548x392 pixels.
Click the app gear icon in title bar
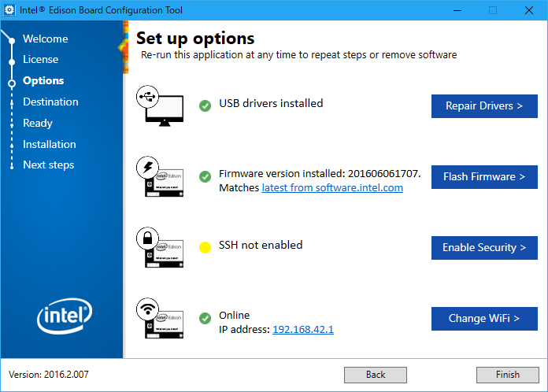(x=9, y=9)
